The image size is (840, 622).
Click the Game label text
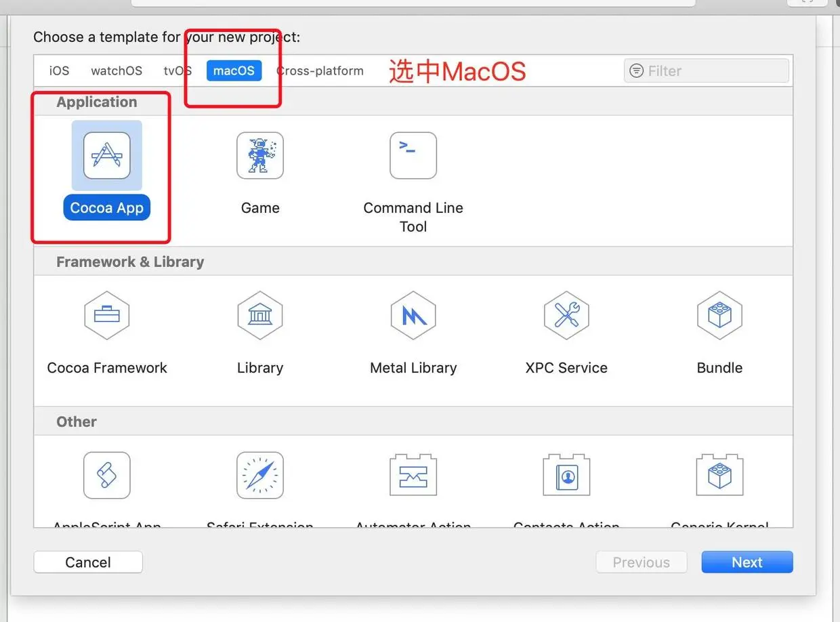260,208
